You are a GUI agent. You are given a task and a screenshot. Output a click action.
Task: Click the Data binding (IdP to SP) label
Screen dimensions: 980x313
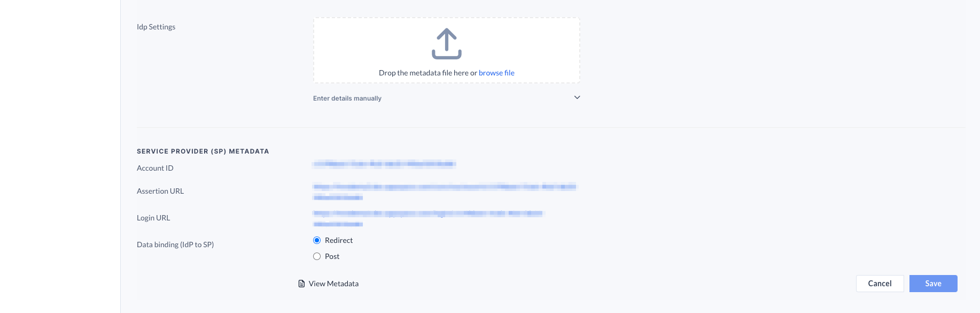(175, 245)
